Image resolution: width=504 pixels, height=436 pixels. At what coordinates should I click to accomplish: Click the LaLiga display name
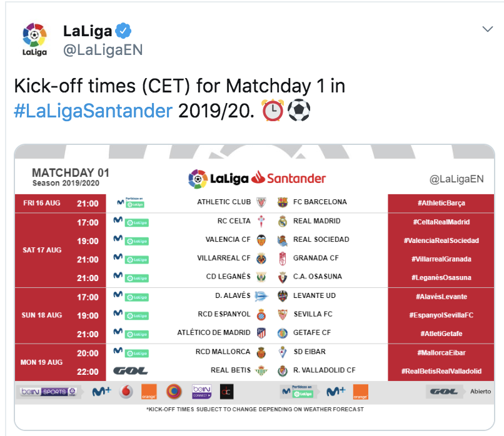[88, 31]
